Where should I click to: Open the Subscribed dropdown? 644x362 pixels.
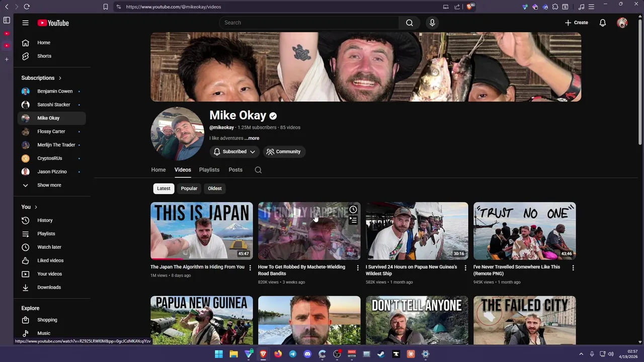[234, 151]
